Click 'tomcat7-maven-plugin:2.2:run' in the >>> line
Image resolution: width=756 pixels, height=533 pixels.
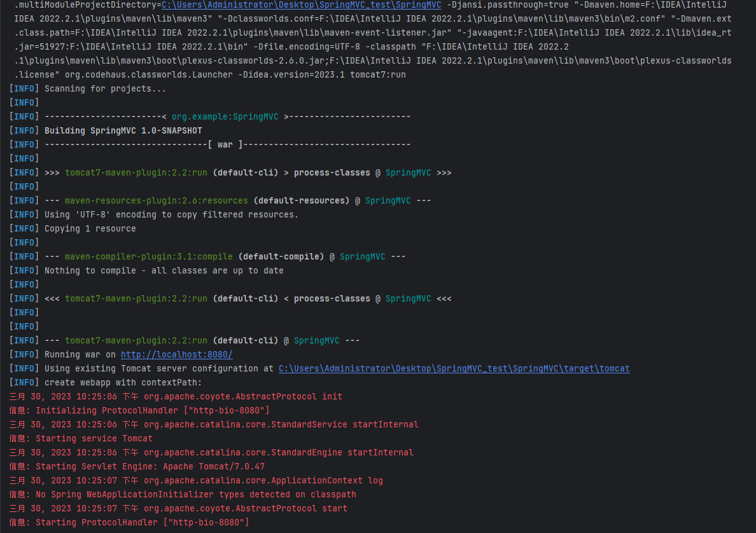point(136,172)
